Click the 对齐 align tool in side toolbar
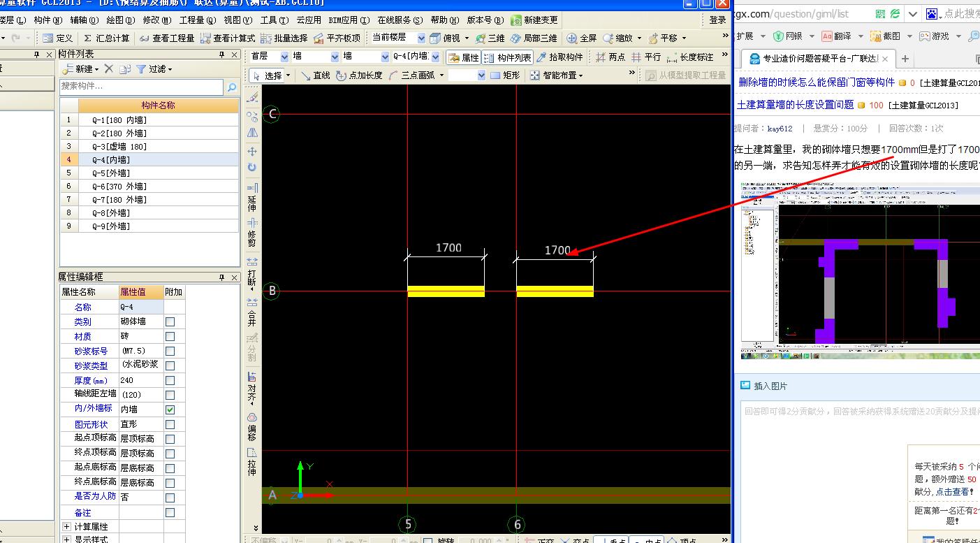The height and width of the screenshot is (543, 980). 252,387
